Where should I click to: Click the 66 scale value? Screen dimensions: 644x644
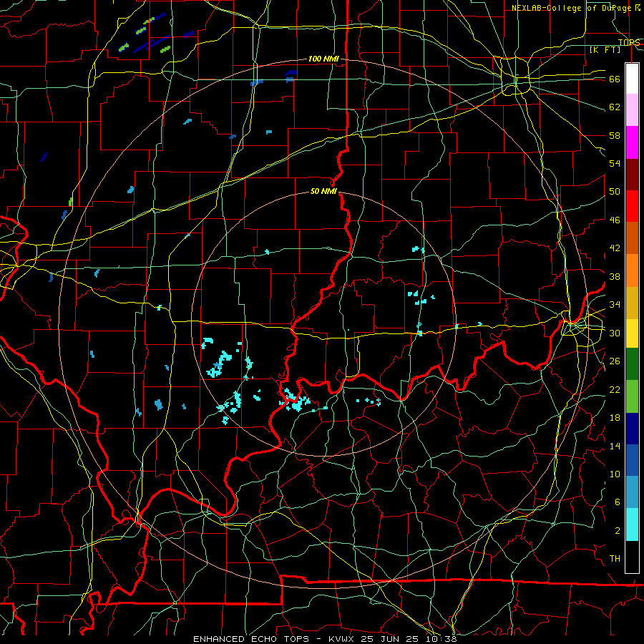coord(615,79)
